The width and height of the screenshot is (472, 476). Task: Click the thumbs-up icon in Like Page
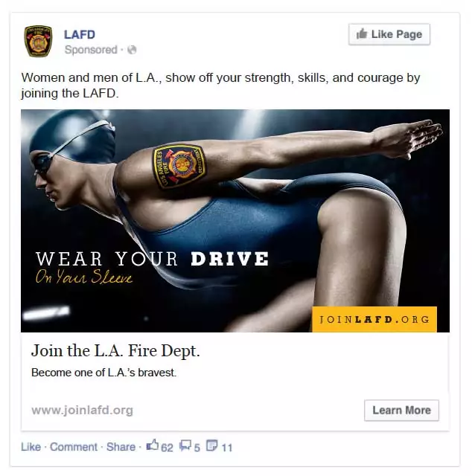pos(362,33)
